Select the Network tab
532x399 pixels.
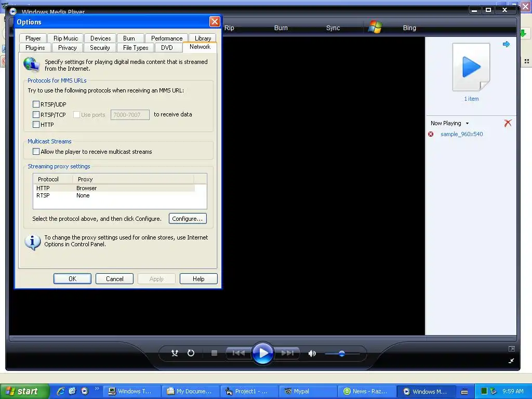coord(200,47)
